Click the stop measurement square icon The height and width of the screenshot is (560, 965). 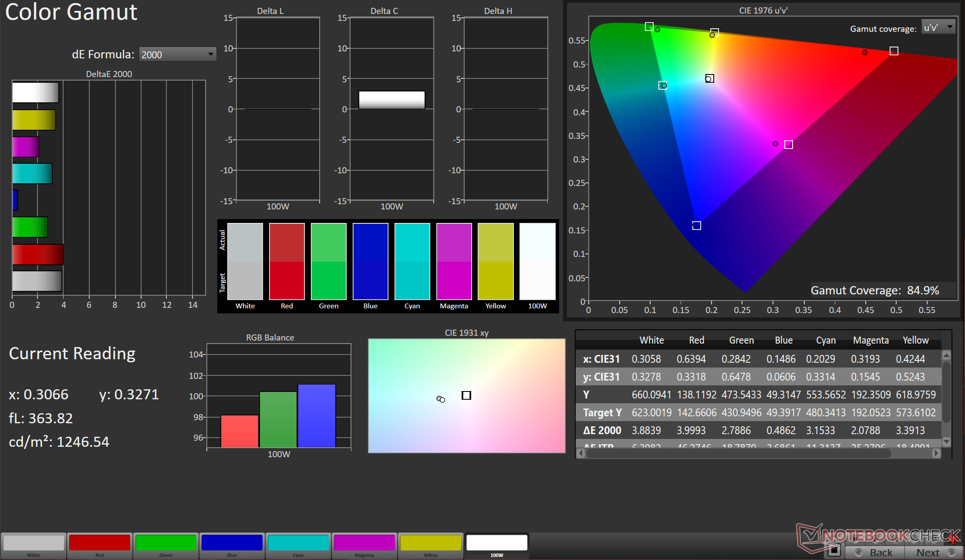point(834,550)
